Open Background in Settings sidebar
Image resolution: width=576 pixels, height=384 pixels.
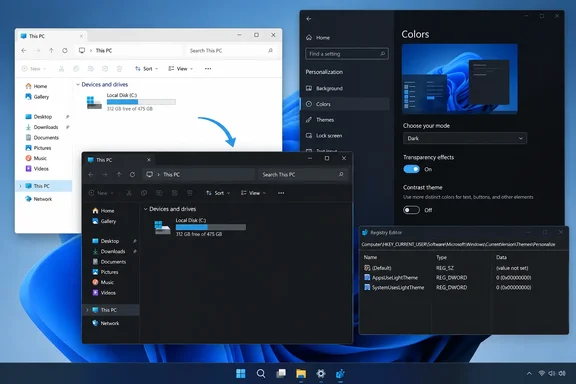(x=345, y=89)
